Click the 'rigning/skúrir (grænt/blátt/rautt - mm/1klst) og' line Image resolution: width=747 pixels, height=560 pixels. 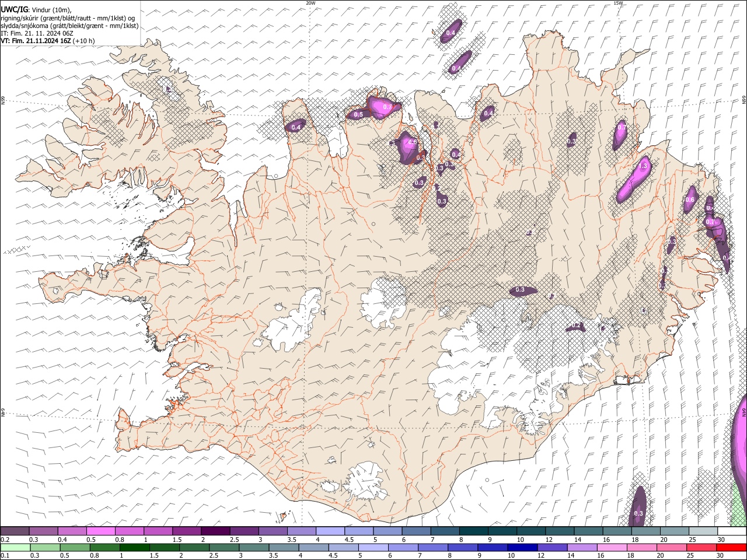point(68,17)
